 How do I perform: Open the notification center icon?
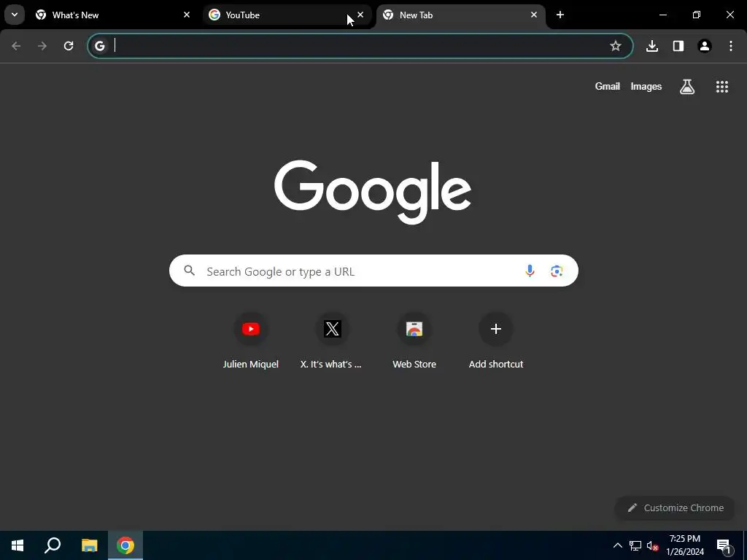coord(724,545)
